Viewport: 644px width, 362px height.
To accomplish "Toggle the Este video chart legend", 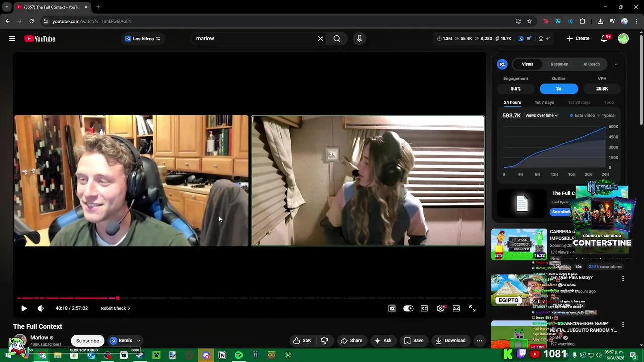I will (x=582, y=115).
